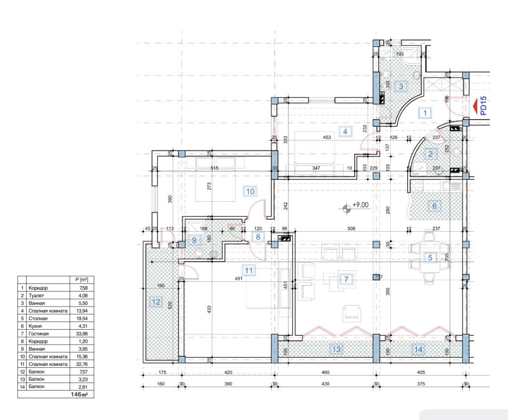
Task: Select room label 12 on the left balcony
Action: click(x=155, y=302)
